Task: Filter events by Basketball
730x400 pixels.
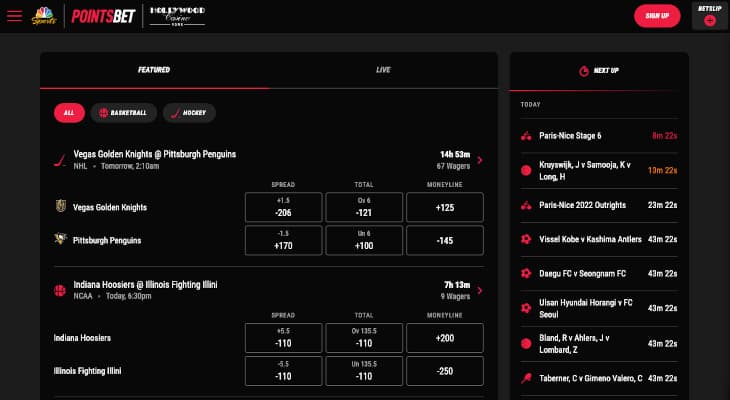Action: pos(123,113)
